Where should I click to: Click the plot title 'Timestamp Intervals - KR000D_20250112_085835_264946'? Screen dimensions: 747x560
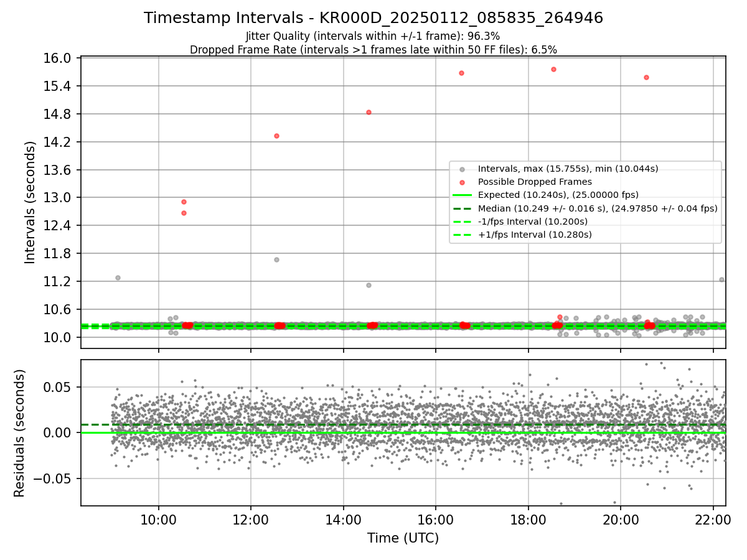coord(374,18)
